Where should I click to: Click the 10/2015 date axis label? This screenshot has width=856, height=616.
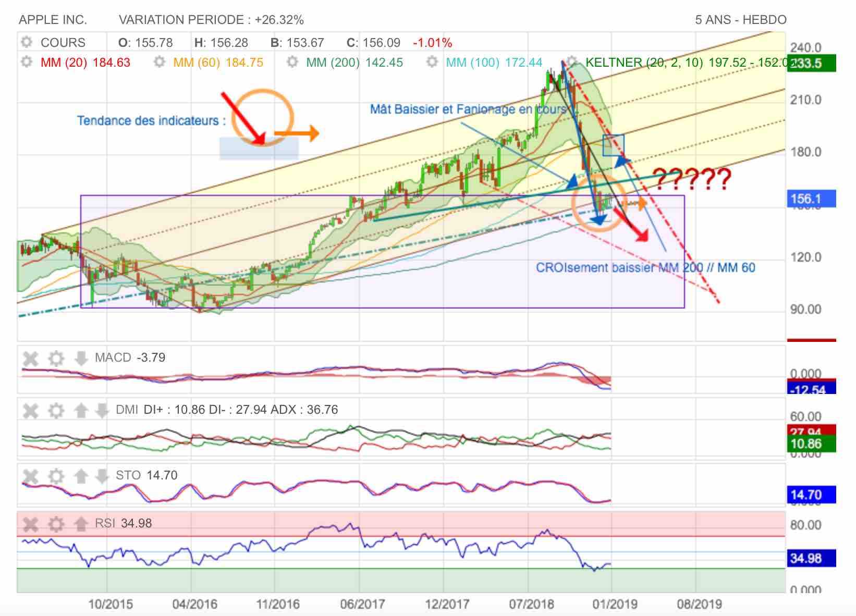[x=111, y=604]
